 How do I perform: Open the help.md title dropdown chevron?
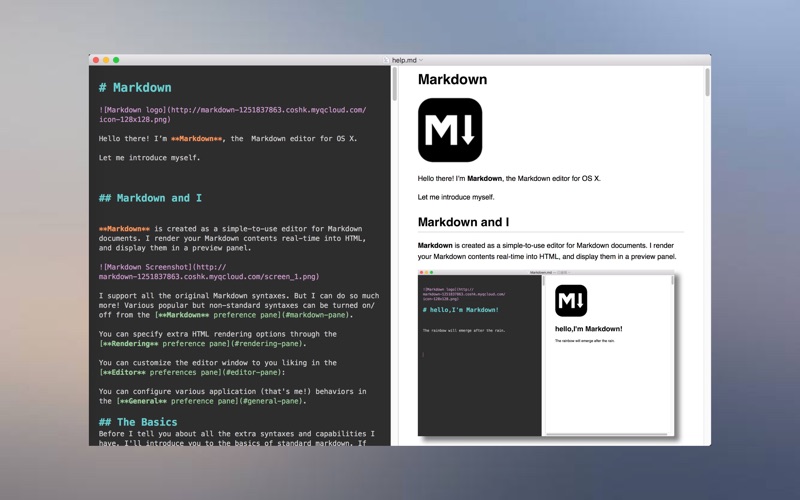(421, 60)
